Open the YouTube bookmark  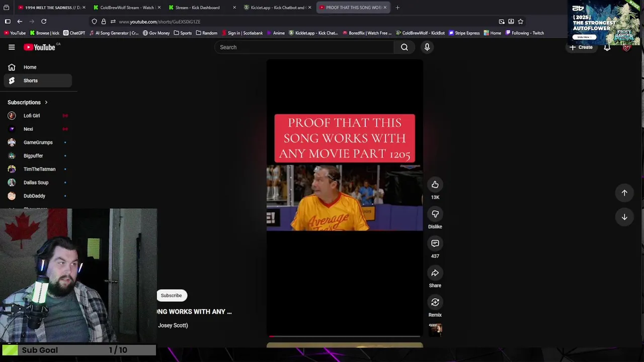[x=15, y=33]
